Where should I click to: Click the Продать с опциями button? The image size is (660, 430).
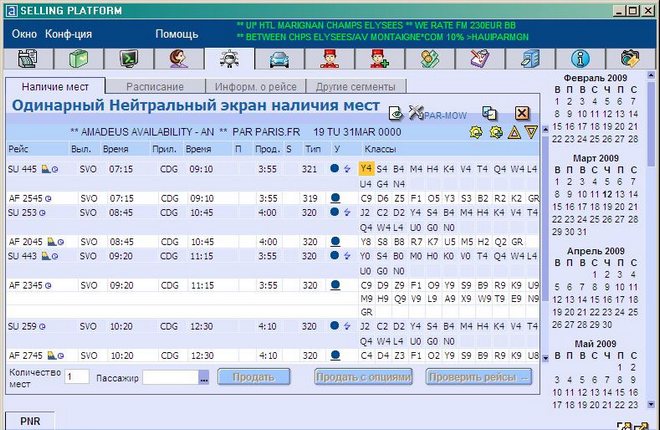click(363, 377)
